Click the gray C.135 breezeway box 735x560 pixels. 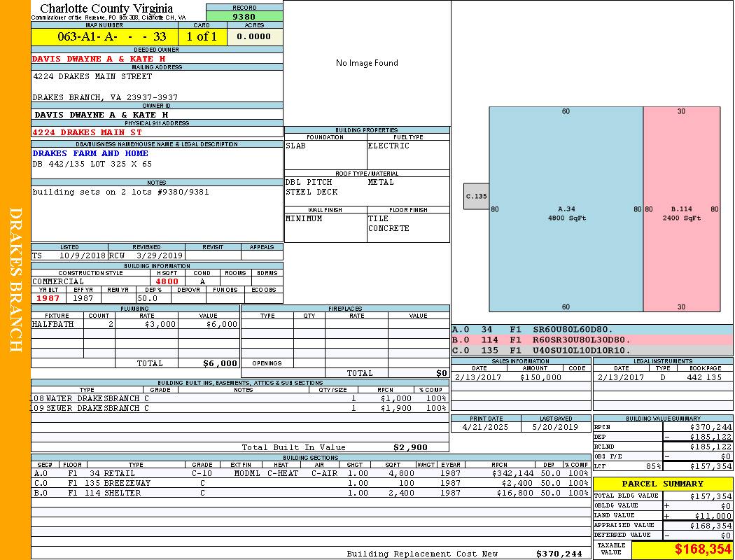pos(476,197)
